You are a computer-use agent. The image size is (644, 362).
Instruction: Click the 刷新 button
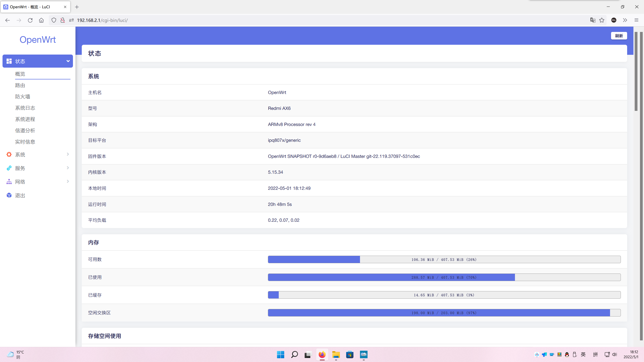pyautogui.click(x=619, y=36)
